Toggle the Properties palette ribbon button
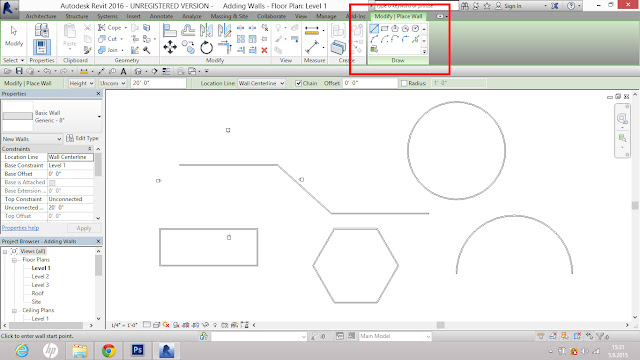The width and height of the screenshot is (640, 360). (x=42, y=47)
